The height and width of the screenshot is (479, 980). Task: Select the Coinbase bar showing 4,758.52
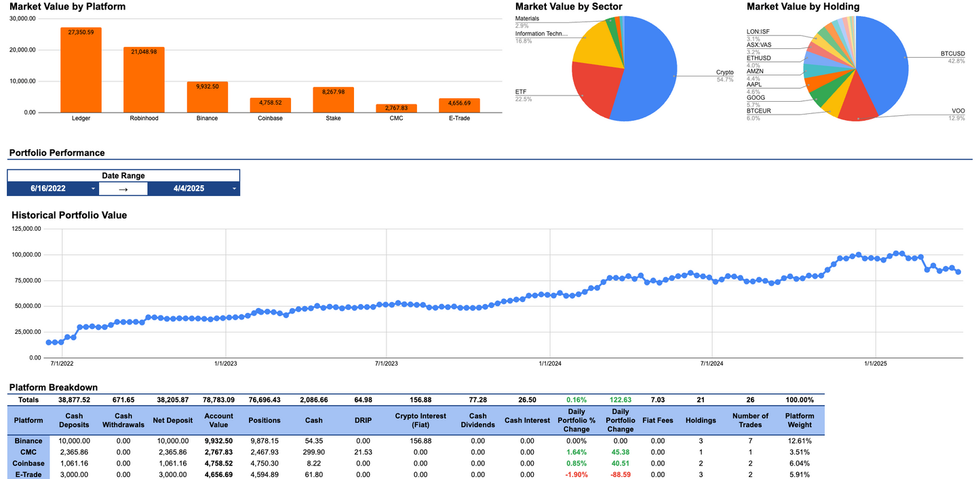(x=270, y=105)
